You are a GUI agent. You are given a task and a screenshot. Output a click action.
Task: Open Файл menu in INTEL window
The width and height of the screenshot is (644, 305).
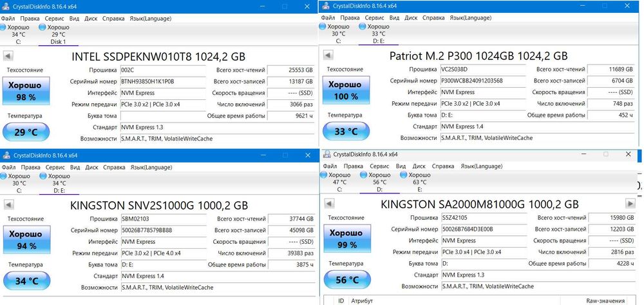pos(8,19)
